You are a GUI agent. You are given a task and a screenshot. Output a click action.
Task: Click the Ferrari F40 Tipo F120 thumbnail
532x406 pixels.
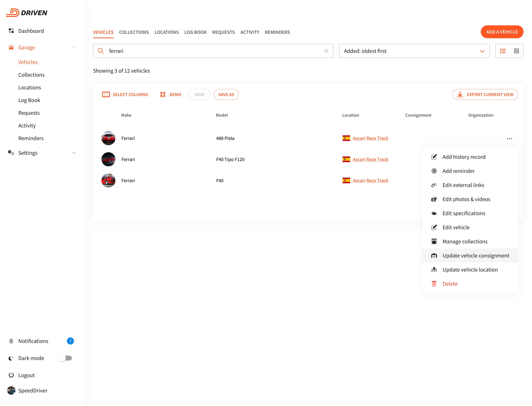[x=108, y=159]
